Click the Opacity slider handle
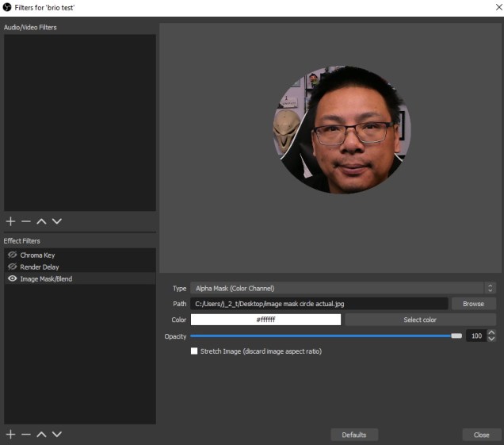 (x=456, y=336)
